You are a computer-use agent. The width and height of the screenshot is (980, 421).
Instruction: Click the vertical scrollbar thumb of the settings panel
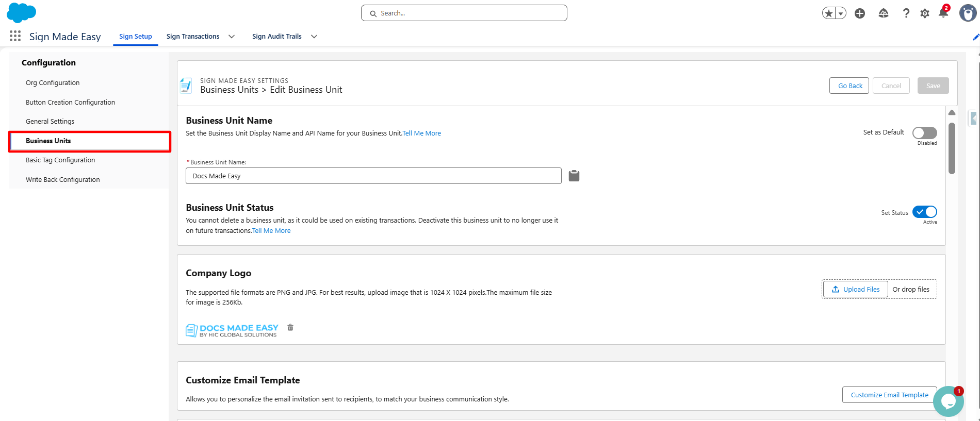pyautogui.click(x=952, y=148)
